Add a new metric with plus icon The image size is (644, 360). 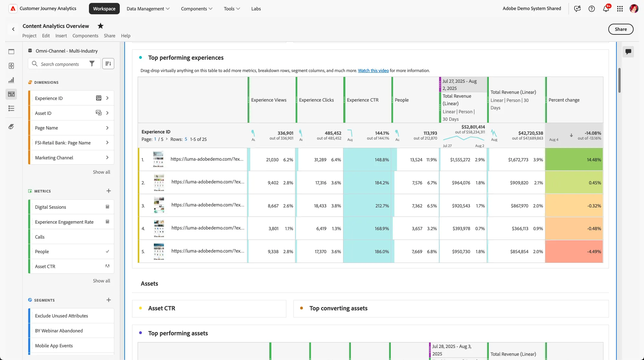[x=109, y=191]
